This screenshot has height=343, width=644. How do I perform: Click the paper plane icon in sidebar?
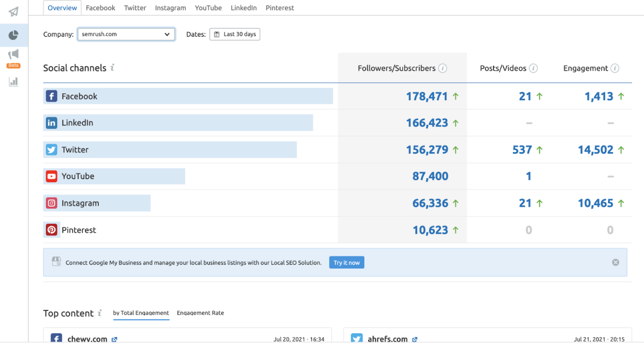coord(14,12)
